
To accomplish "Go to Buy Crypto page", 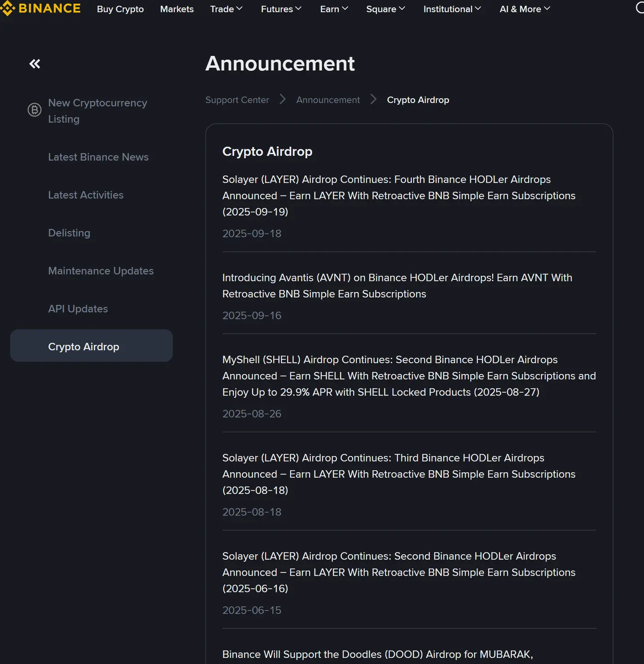I will [121, 9].
